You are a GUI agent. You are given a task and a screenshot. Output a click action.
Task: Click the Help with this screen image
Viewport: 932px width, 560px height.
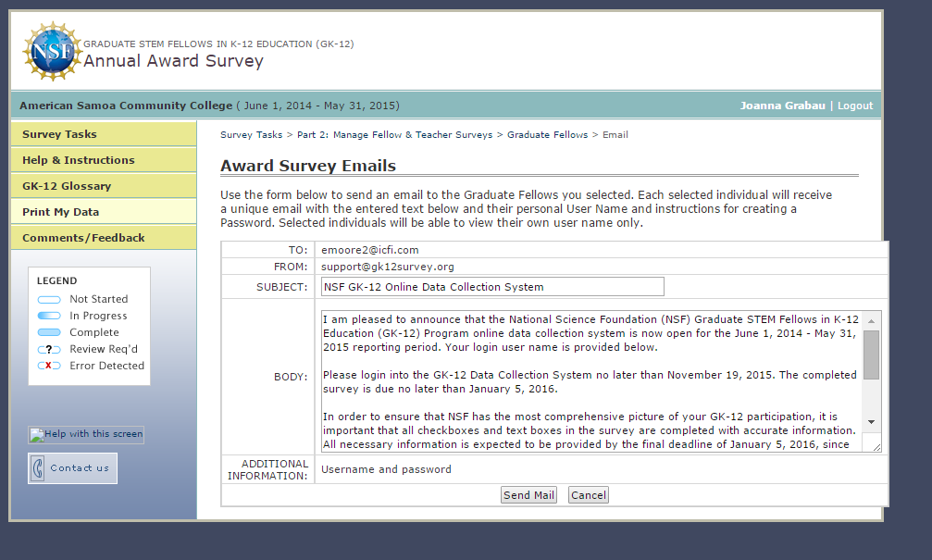point(86,435)
